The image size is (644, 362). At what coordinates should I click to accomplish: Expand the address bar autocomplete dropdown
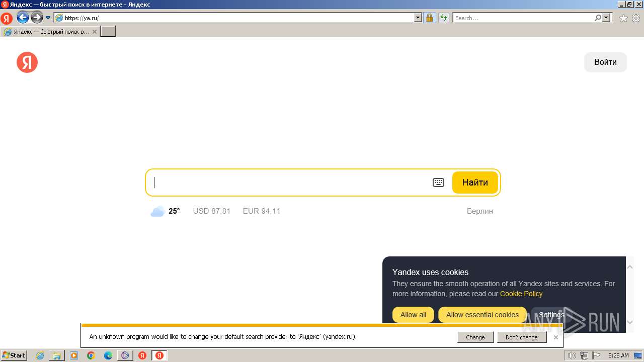pyautogui.click(x=418, y=18)
